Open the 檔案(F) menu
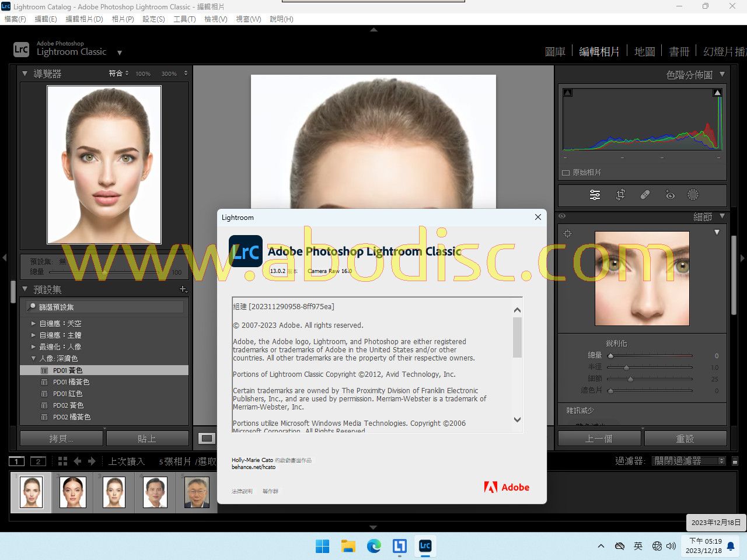Image resolution: width=747 pixels, height=560 pixels. pos(15,19)
